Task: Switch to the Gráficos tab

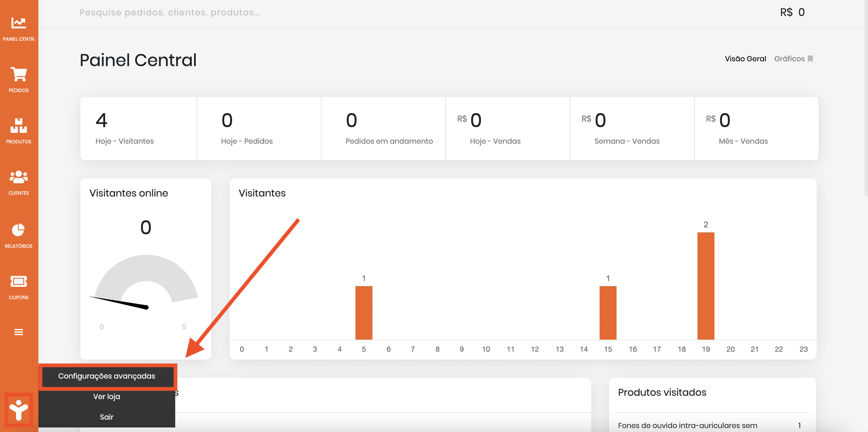Action: (789, 59)
